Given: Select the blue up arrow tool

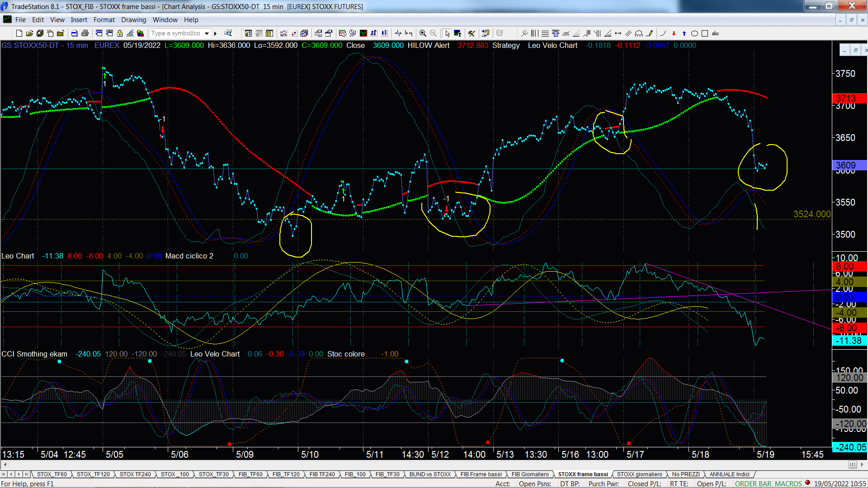Looking at the screenshot, I should [x=684, y=33].
